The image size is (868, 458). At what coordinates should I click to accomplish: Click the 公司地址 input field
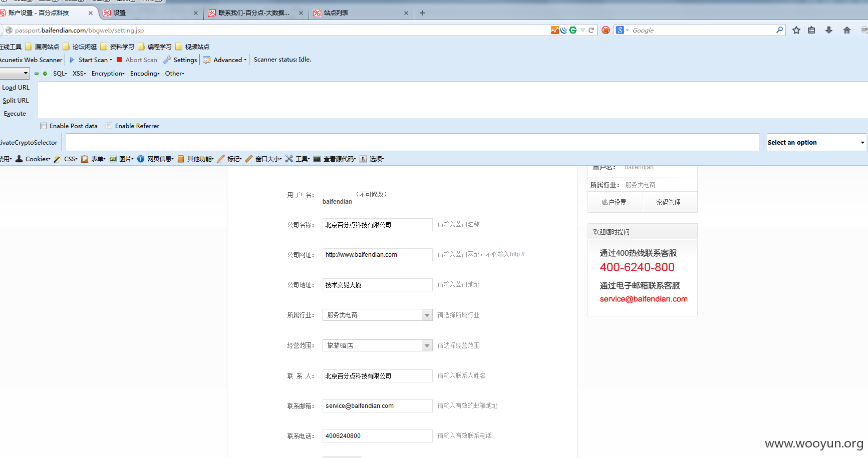377,285
